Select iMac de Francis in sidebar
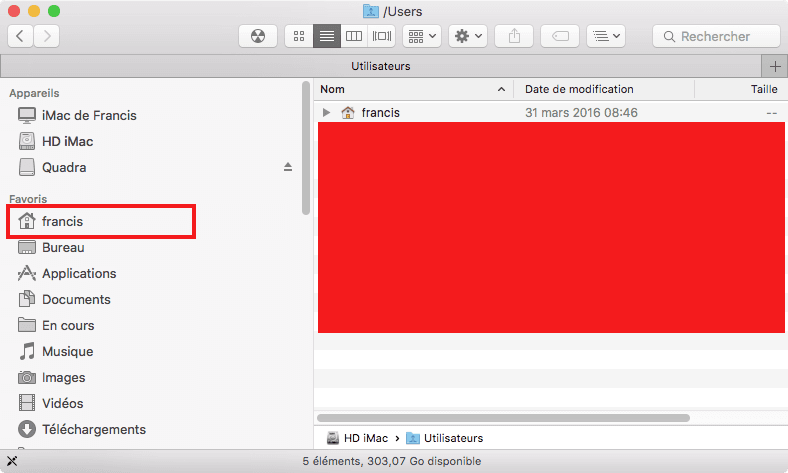Image resolution: width=788 pixels, height=473 pixels. 89,116
